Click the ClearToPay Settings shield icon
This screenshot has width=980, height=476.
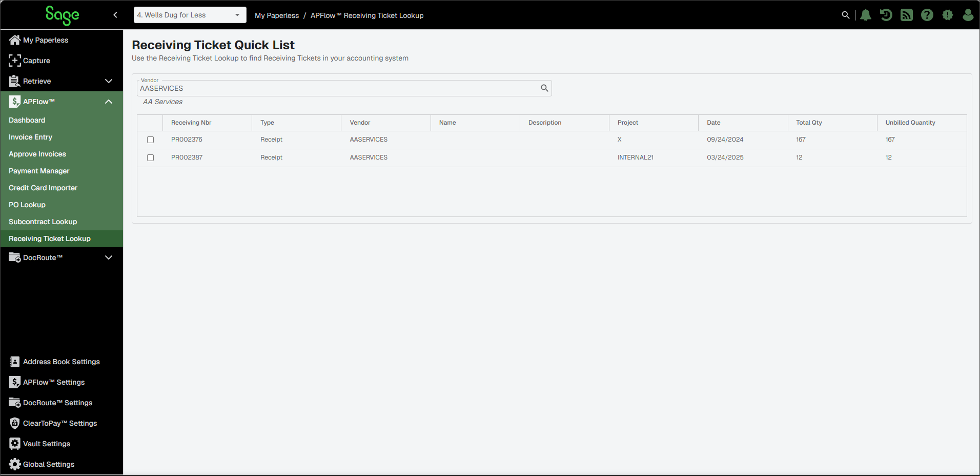[15, 423]
